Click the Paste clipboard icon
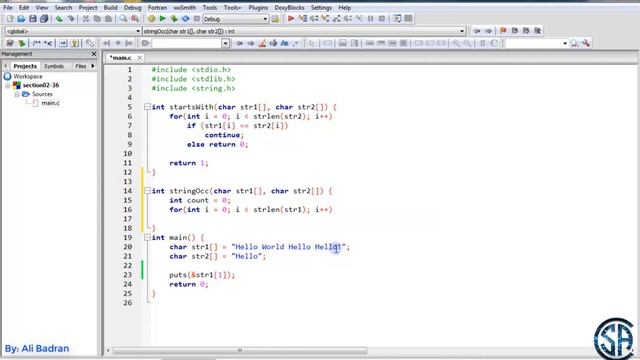This screenshot has width=640, height=360. coord(109,19)
